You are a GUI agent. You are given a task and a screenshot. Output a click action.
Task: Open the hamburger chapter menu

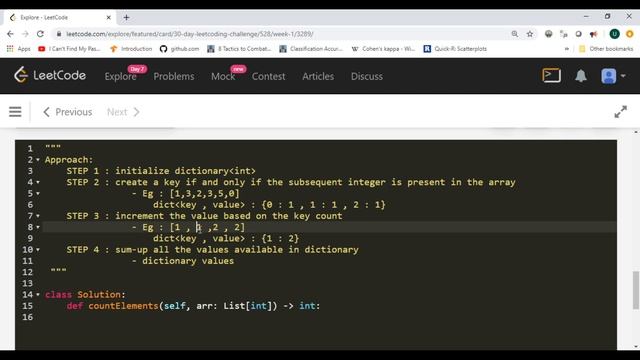15,112
